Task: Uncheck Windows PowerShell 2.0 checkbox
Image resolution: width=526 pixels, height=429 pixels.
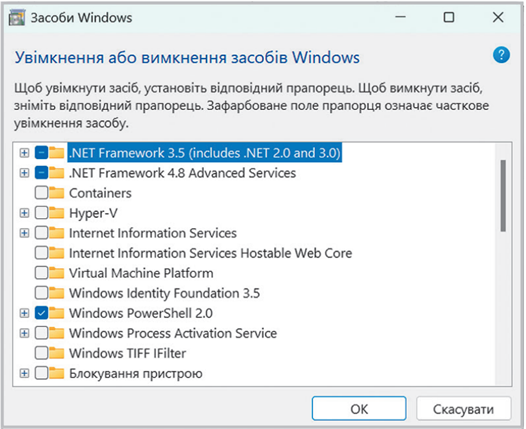Action: tap(41, 313)
